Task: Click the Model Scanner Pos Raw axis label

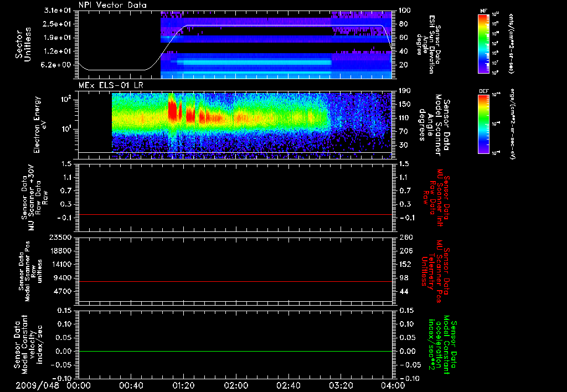Action: (x=30, y=271)
